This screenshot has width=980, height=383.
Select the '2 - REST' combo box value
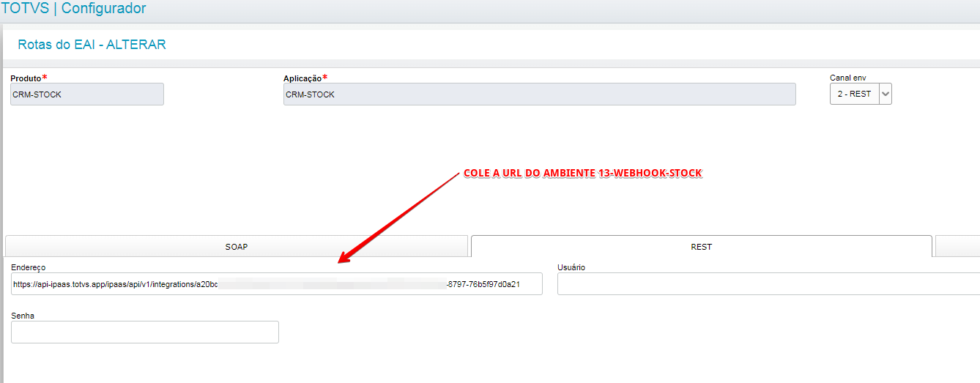855,94
